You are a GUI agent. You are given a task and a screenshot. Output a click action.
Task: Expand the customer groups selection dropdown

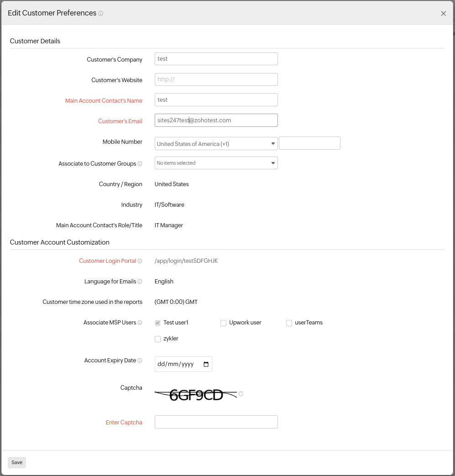273,163
